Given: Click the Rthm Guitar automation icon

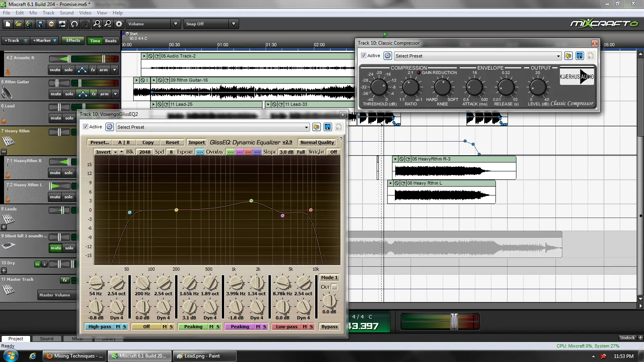Looking at the screenshot, I should (83, 94).
